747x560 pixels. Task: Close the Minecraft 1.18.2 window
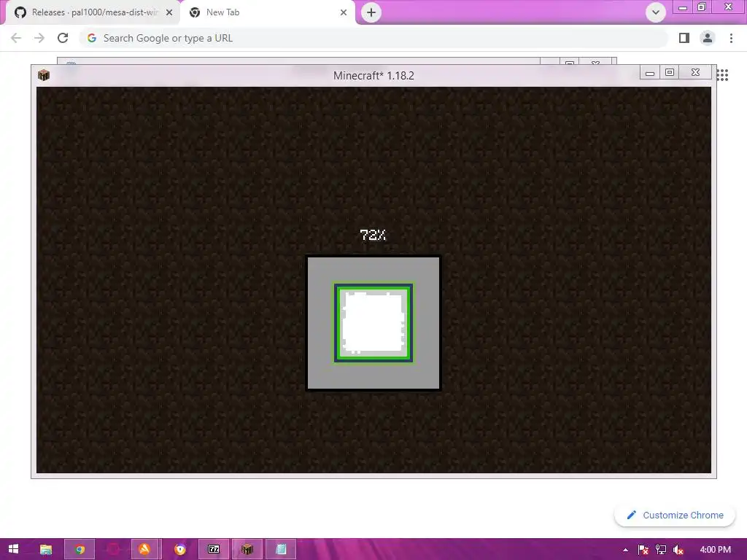695,72
